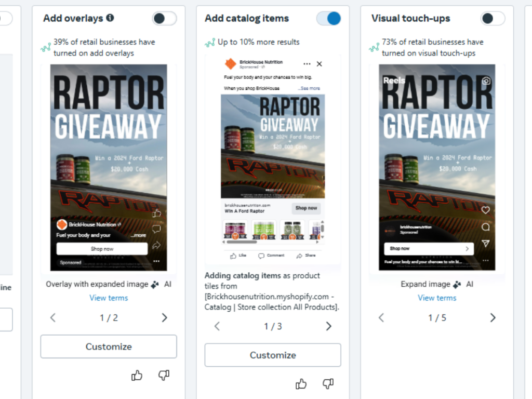Click Customize under Add catalog items

coord(273,355)
